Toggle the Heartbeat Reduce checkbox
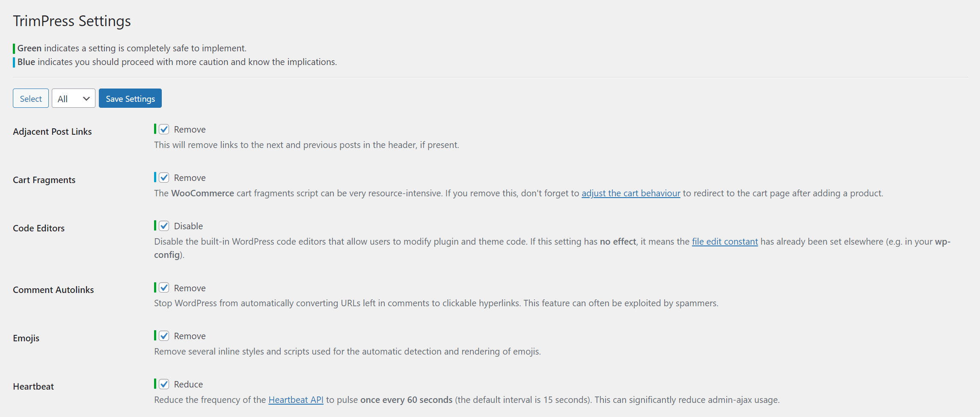 tap(164, 384)
